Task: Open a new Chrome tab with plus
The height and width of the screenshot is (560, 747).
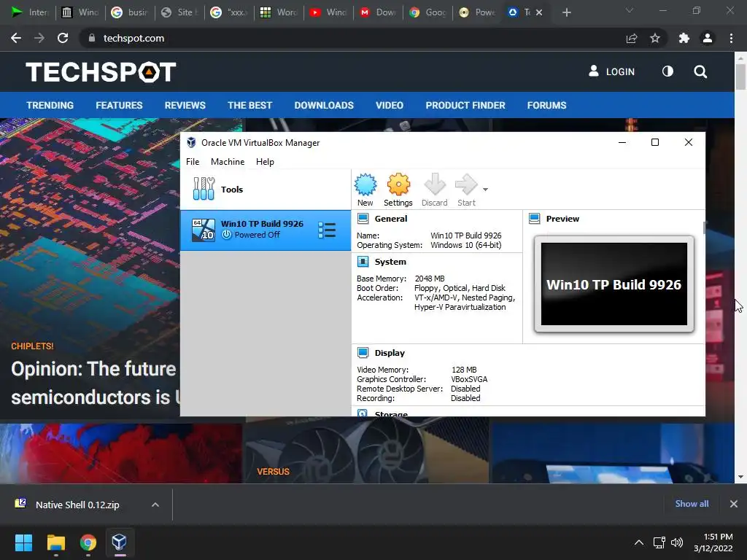Action: pos(566,12)
